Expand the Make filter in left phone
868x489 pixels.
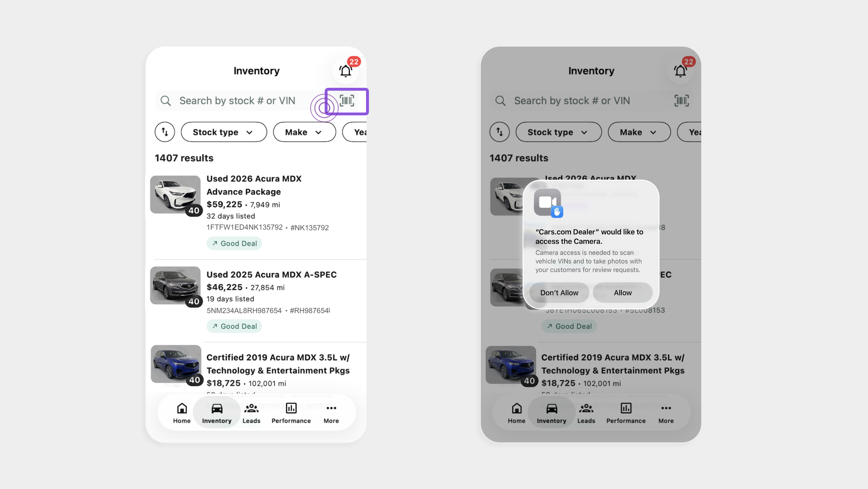(x=304, y=132)
